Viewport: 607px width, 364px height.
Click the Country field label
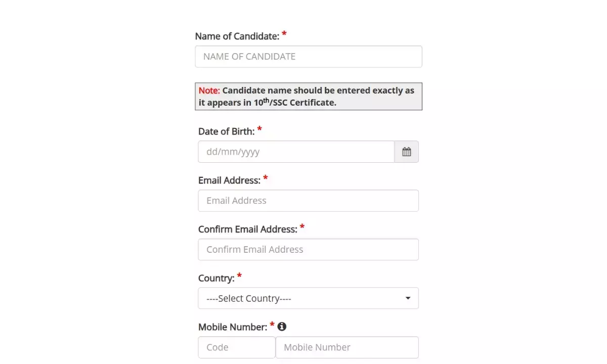tap(216, 279)
